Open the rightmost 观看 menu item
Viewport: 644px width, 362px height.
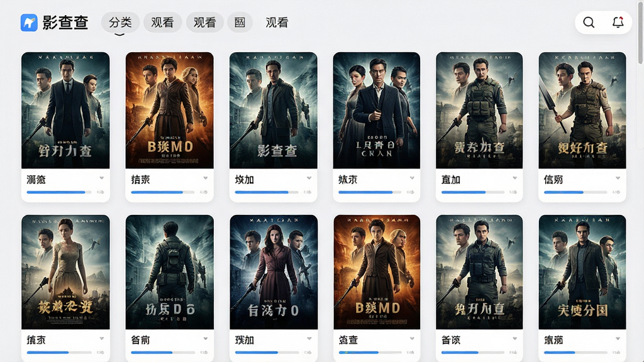click(277, 23)
